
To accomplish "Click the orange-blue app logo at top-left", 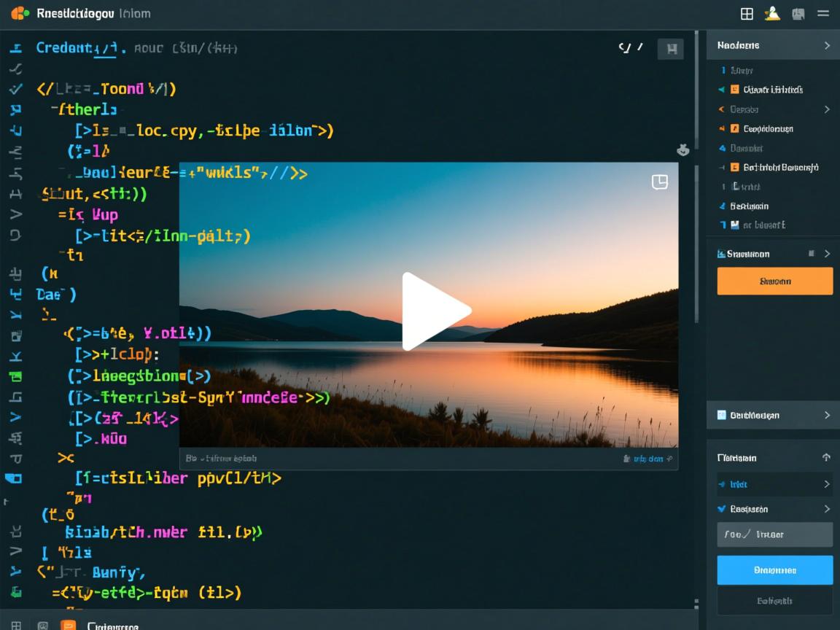I will (x=20, y=13).
